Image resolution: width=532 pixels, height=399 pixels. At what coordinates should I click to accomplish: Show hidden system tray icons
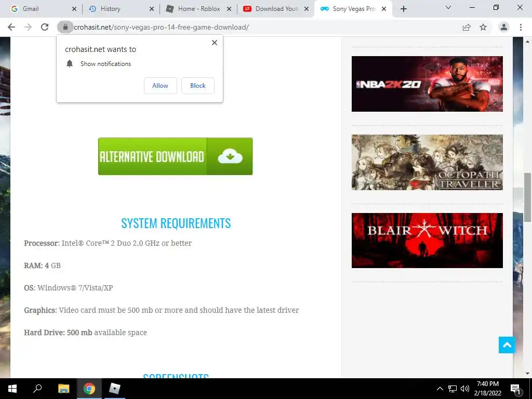click(x=440, y=389)
